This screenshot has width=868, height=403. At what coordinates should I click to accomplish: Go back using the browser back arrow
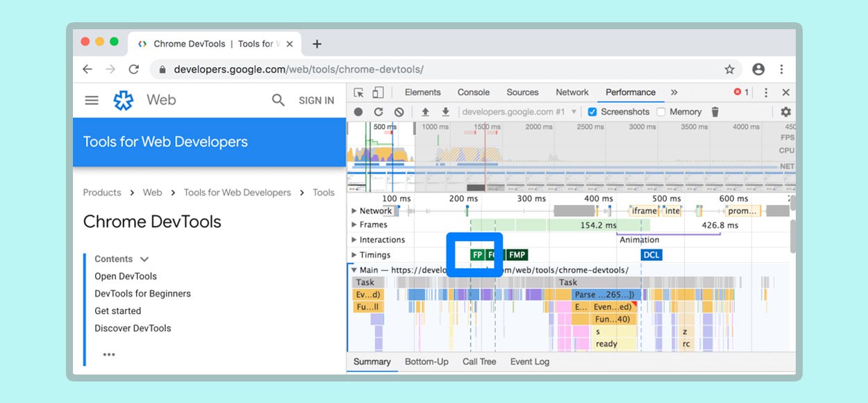(x=87, y=69)
